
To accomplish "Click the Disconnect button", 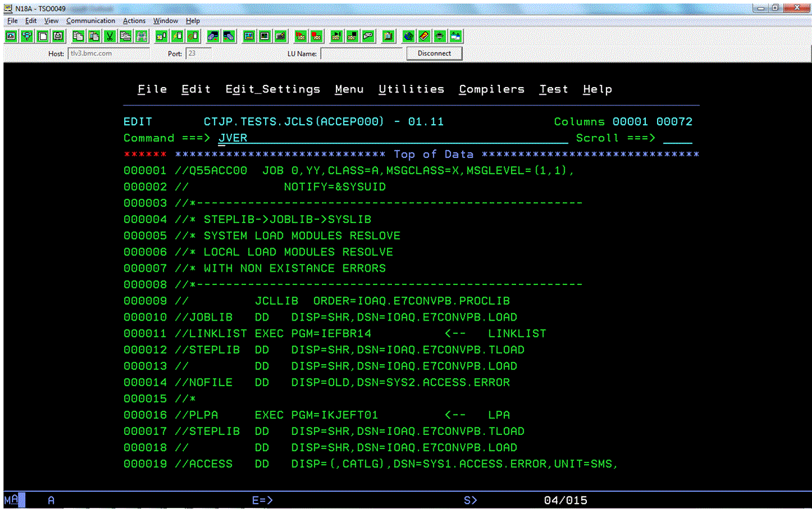I will coord(434,53).
